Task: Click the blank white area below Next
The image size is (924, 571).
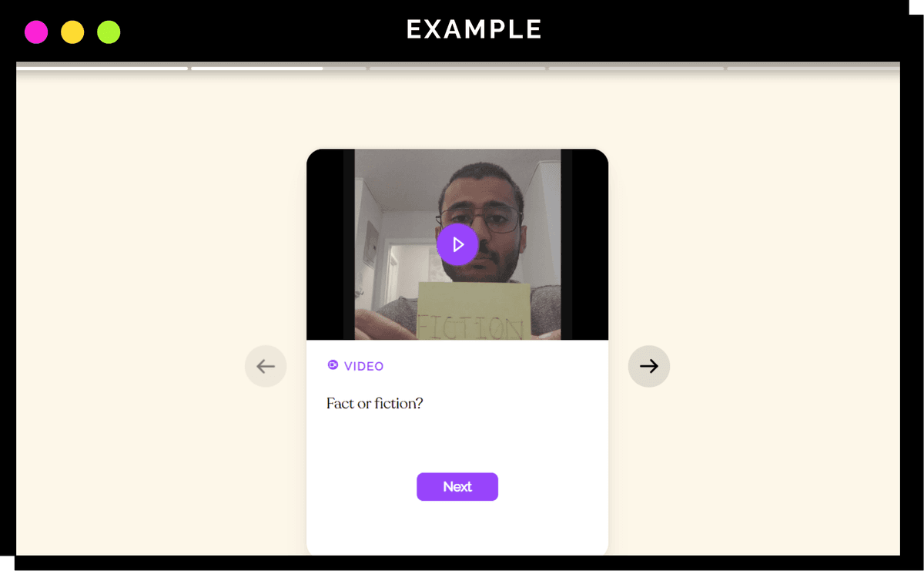Action: click(x=457, y=528)
